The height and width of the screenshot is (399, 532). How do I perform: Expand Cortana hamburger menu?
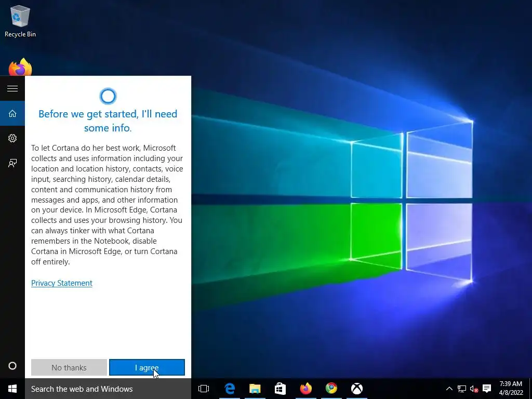coord(12,88)
